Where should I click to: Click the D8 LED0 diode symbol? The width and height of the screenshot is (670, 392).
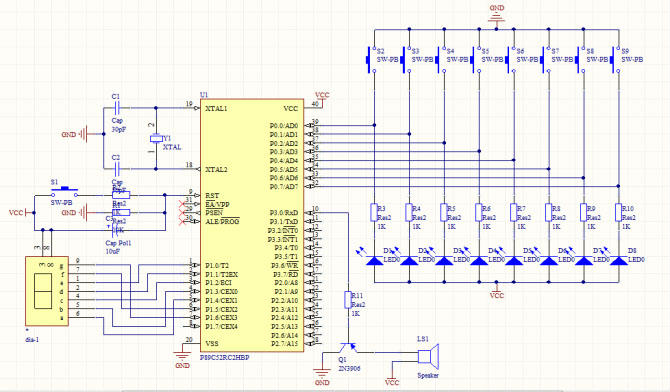(x=618, y=260)
